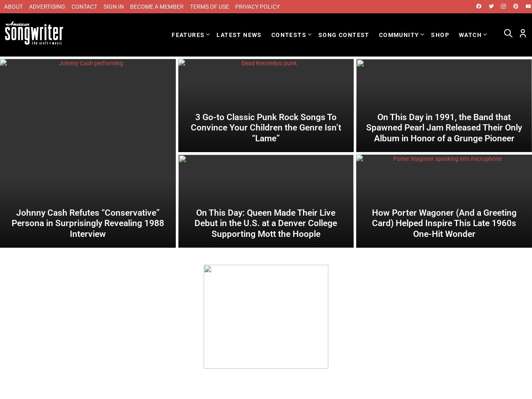
Task: Read Pearl Jam 1991 album article
Action: 444,128
